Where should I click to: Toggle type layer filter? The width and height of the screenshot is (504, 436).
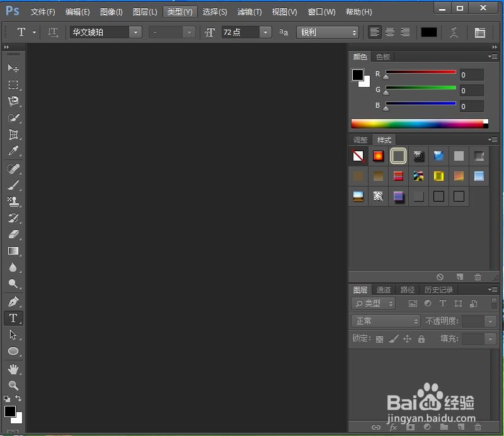(x=443, y=303)
